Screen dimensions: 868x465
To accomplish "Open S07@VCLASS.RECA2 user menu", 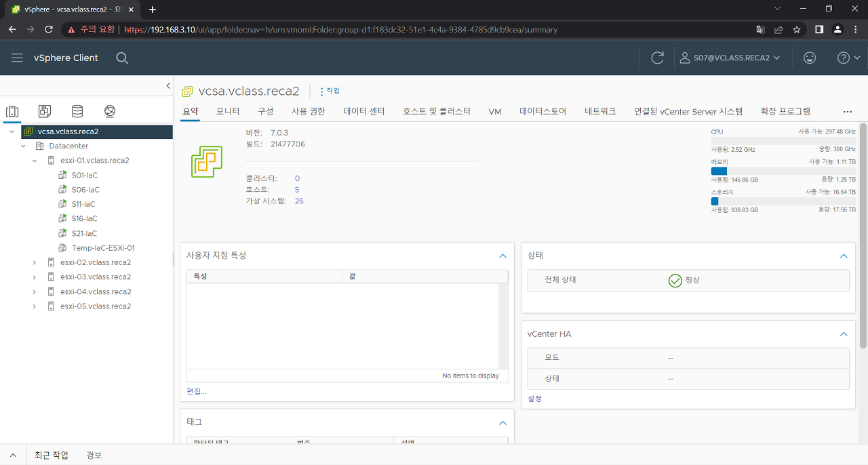I will click(730, 58).
